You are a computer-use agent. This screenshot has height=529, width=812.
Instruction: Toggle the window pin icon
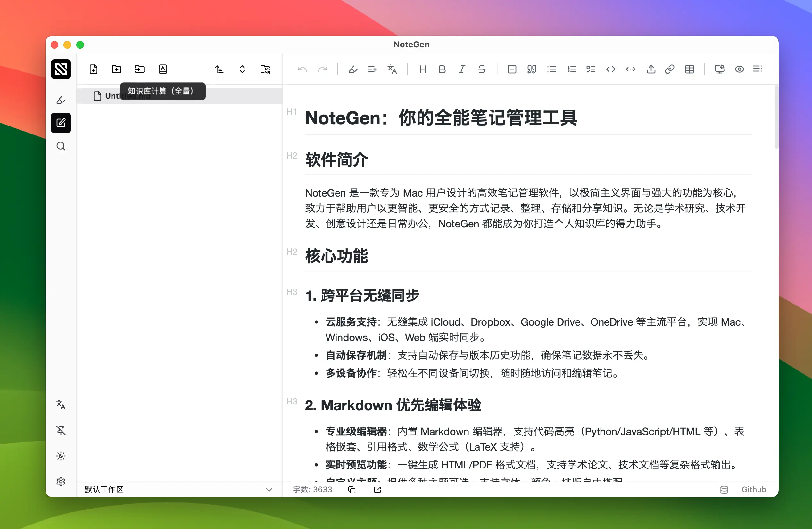click(x=61, y=430)
